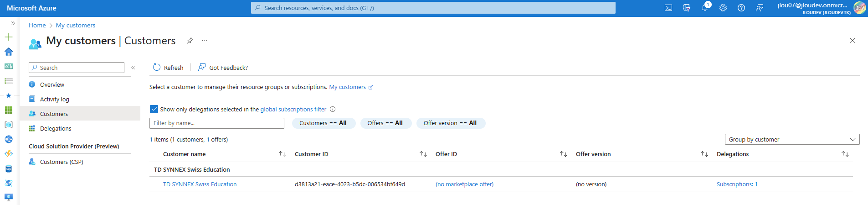Open the notifications bell

pyautogui.click(x=705, y=8)
